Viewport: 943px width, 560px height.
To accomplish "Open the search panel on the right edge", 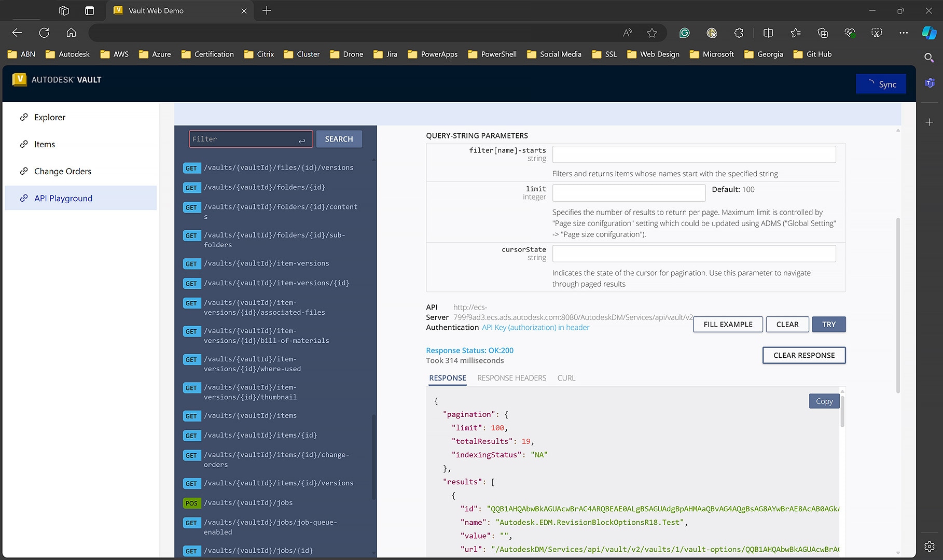I will (x=928, y=58).
